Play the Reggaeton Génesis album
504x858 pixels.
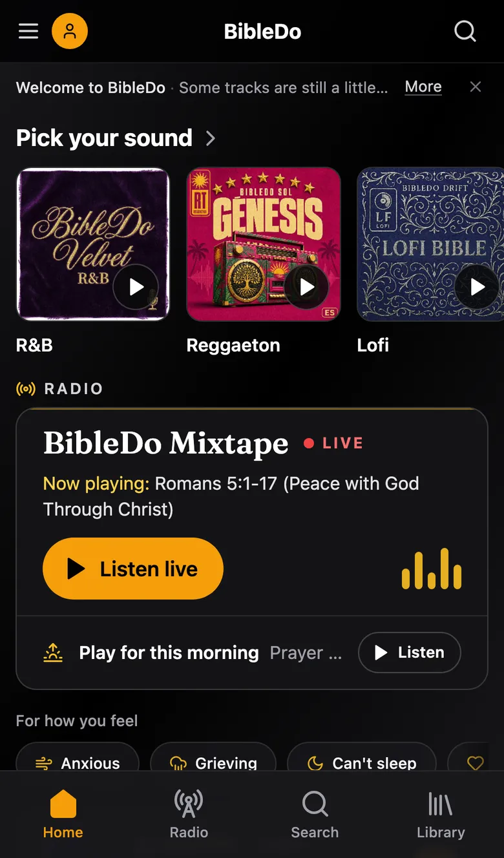click(306, 287)
